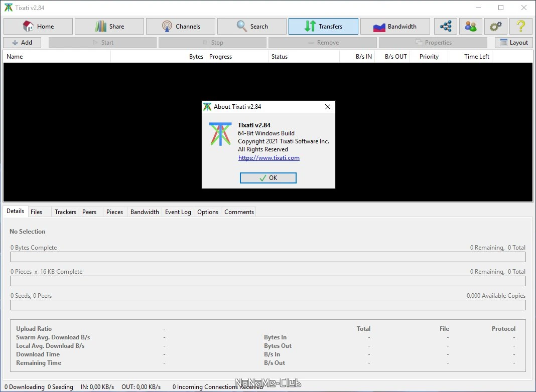536x392 pixels.
Task: Switch to the Details tab
Action: [x=16, y=211]
